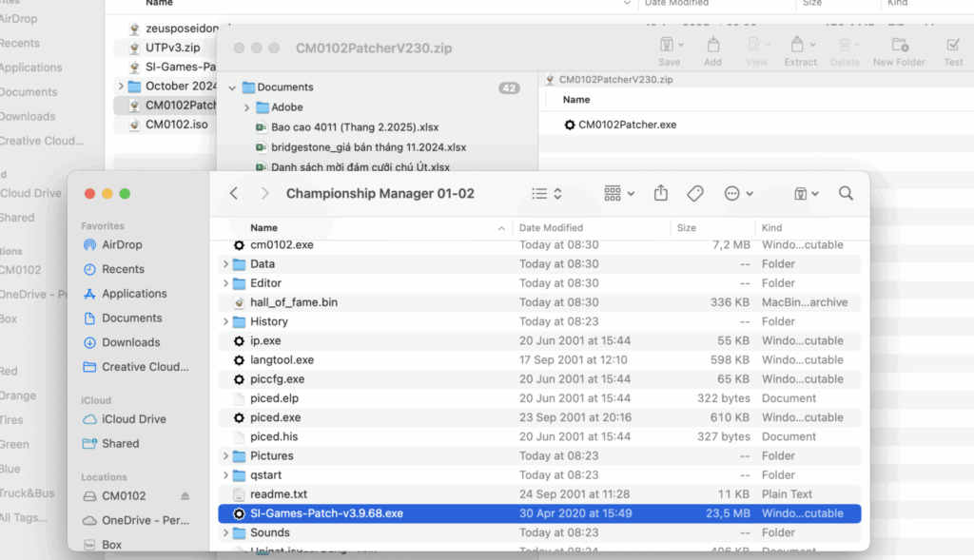
Task: Open the list view options dropdown
Action: point(547,193)
